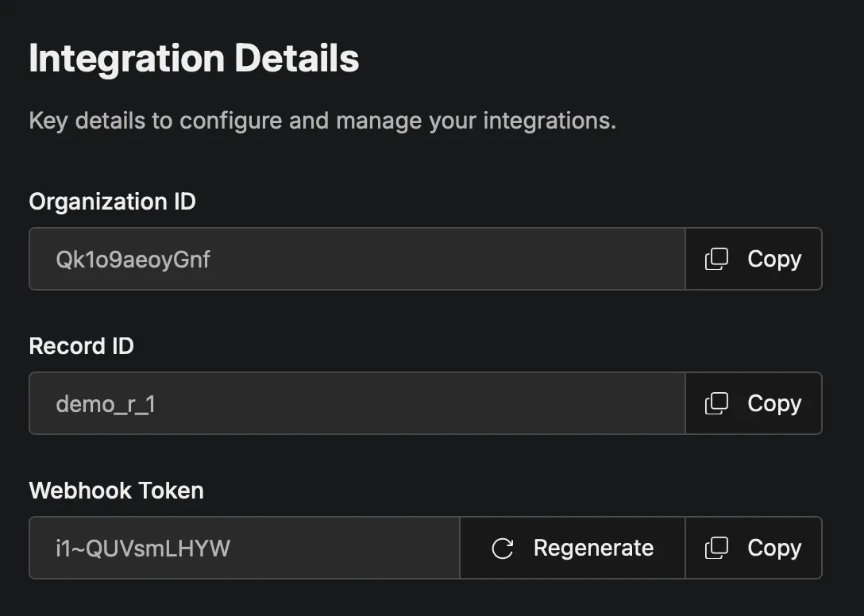Select the duplicate-pages icon in the Organization ID row
Screen dimensions: 864x616
coord(717,259)
